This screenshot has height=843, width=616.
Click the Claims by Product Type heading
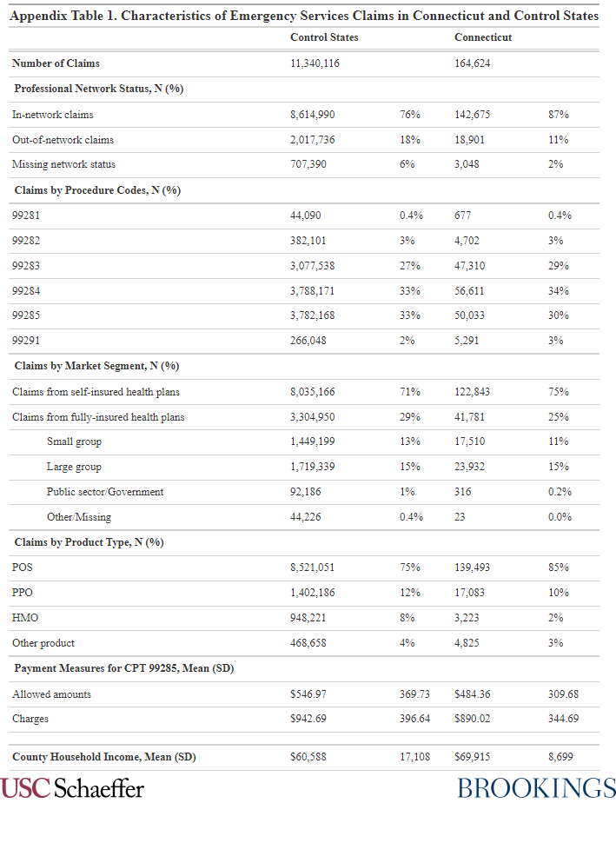(x=89, y=542)
